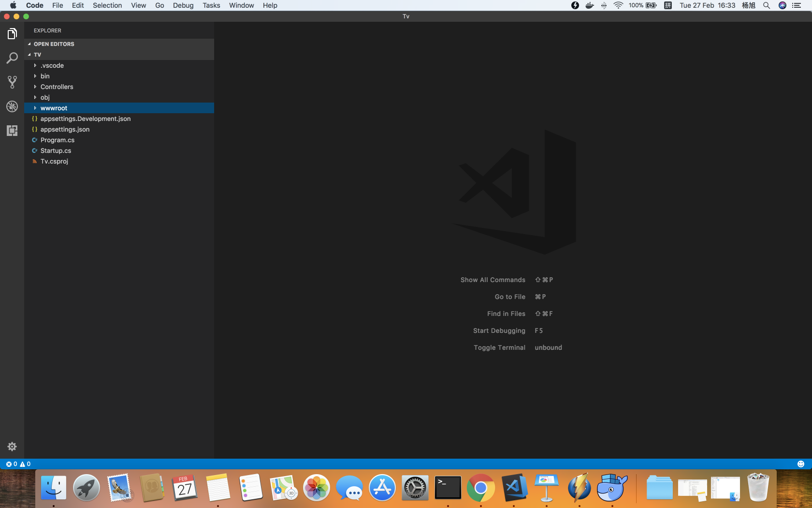The width and height of the screenshot is (812, 508).
Task: Click the date and time in menu bar
Action: pos(707,5)
